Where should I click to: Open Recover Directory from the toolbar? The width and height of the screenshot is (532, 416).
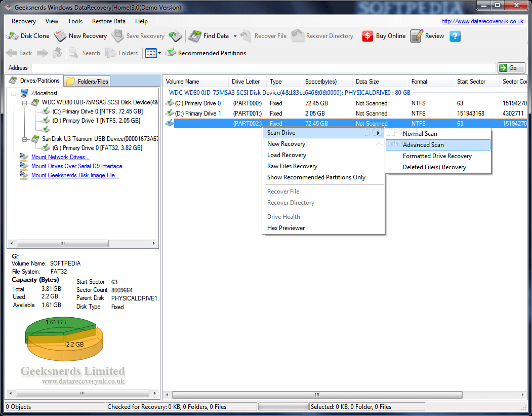[x=323, y=36]
